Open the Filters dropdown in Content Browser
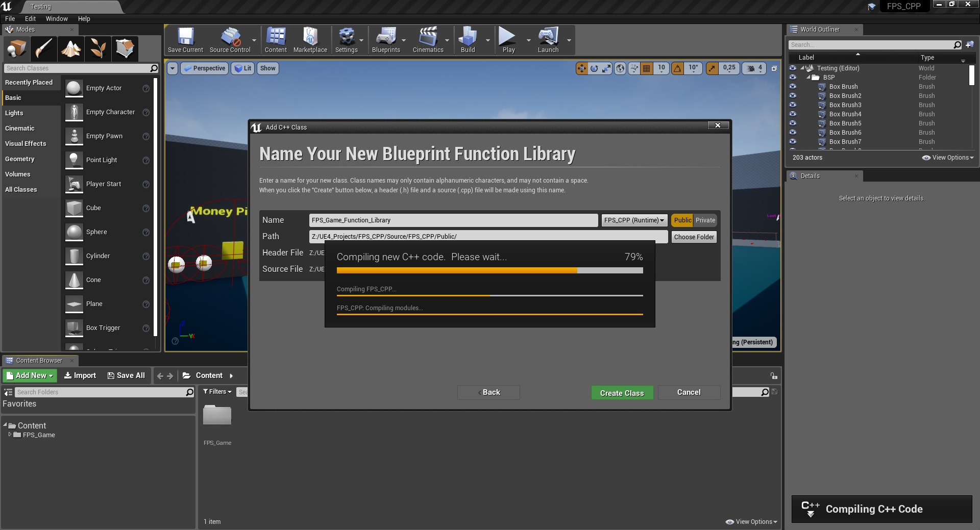This screenshot has height=530, width=980. 217,392
